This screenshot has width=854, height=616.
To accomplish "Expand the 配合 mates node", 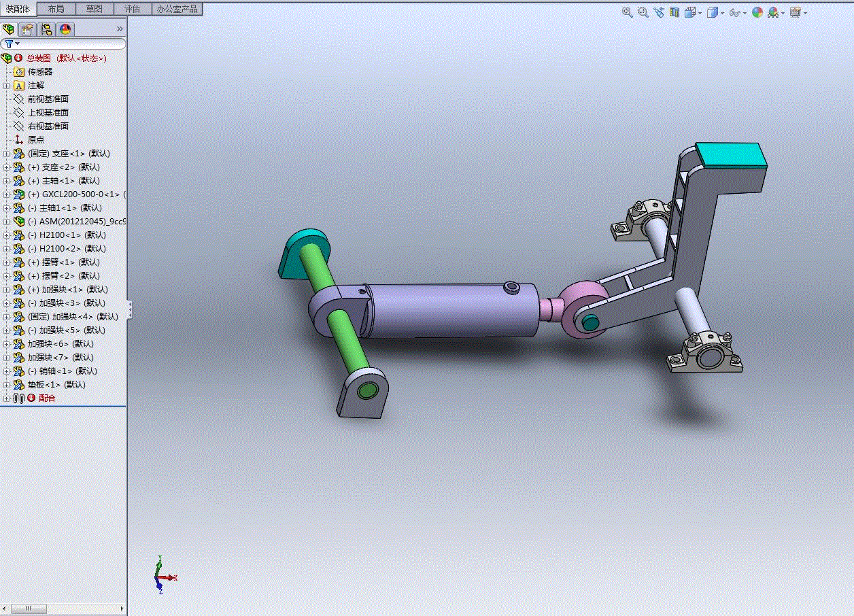I will [x=6, y=398].
